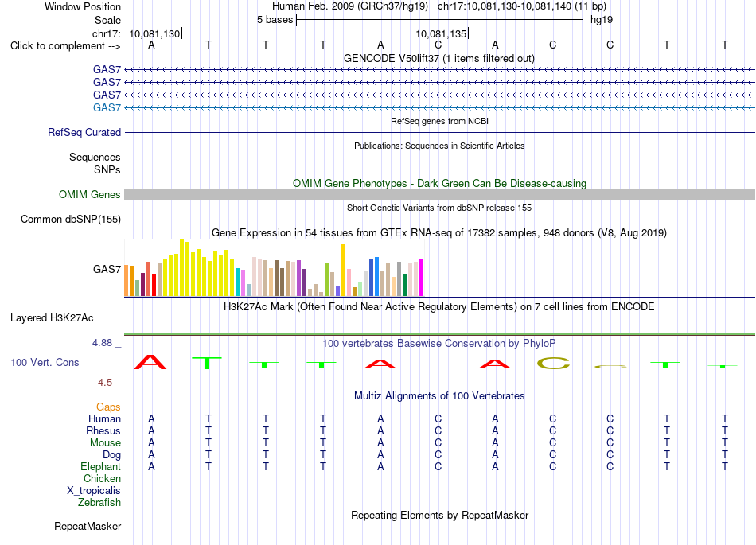Image resolution: width=756 pixels, height=545 pixels.
Task: Click the tall gold bar in GTEx chart
Action: click(343, 271)
